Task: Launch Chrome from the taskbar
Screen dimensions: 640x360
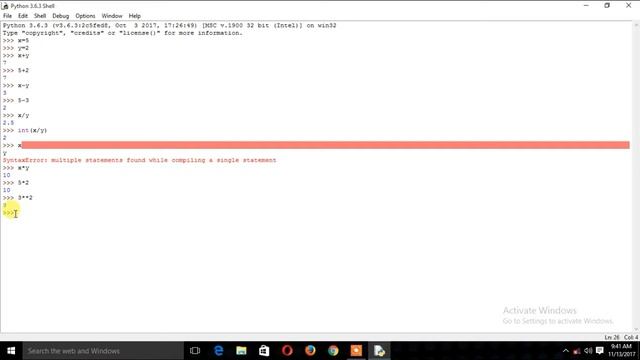Action: pos(333,351)
